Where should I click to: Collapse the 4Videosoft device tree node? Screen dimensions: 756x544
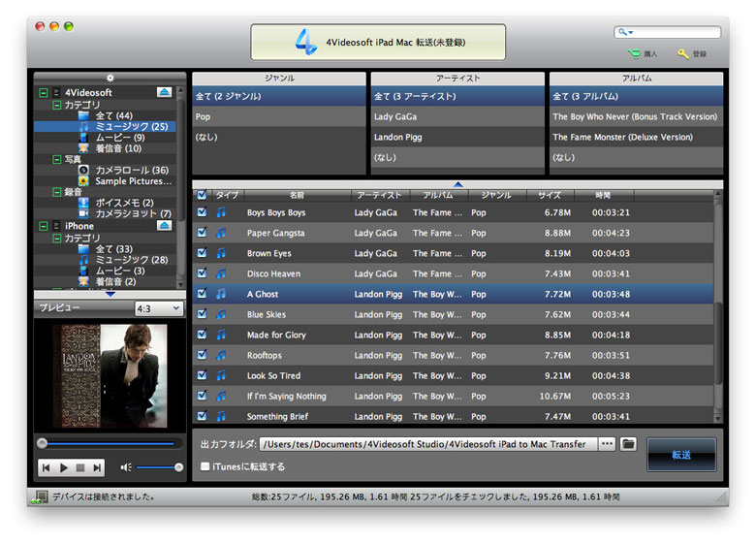(x=44, y=93)
